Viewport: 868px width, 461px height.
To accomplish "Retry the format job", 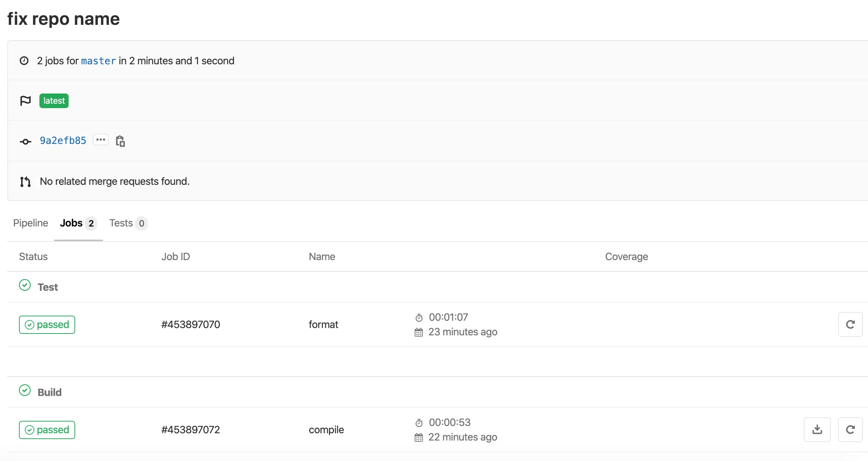I will coord(850,324).
